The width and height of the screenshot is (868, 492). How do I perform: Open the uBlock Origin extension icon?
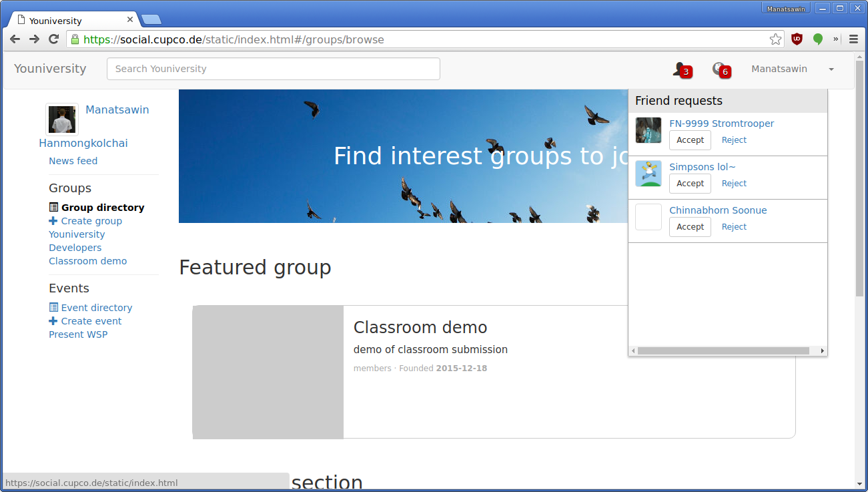pos(797,39)
